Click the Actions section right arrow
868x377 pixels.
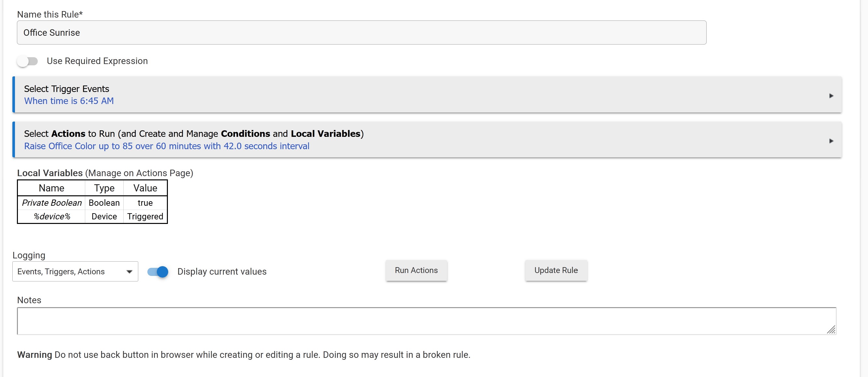click(x=831, y=141)
